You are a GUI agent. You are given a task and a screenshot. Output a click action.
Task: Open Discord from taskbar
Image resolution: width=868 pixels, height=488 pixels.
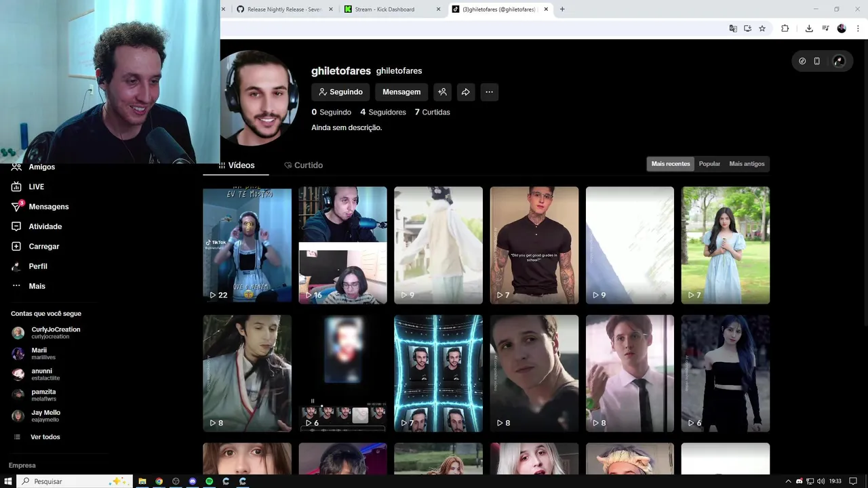coord(193,481)
